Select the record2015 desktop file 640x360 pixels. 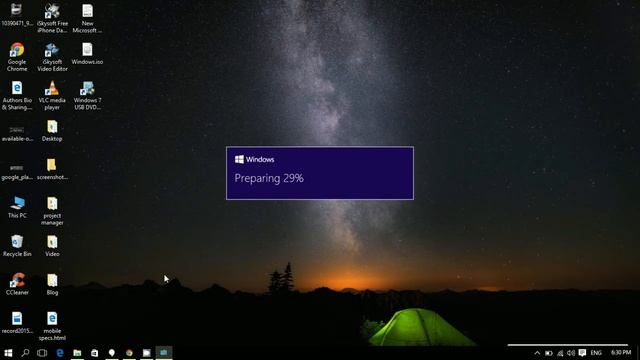[x=17, y=322]
